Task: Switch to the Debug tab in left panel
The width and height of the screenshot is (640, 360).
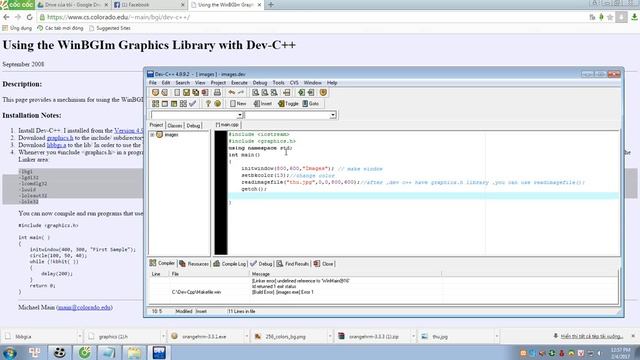Action: tap(193, 126)
